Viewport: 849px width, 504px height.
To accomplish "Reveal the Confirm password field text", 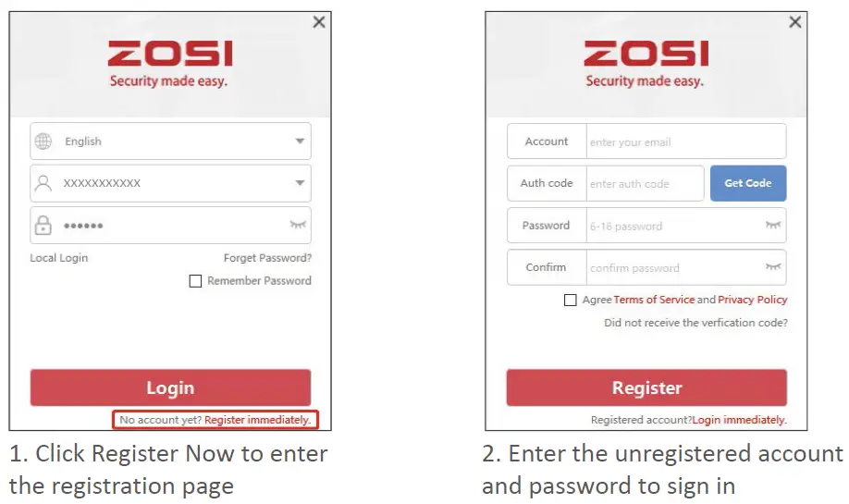I will coord(773,267).
